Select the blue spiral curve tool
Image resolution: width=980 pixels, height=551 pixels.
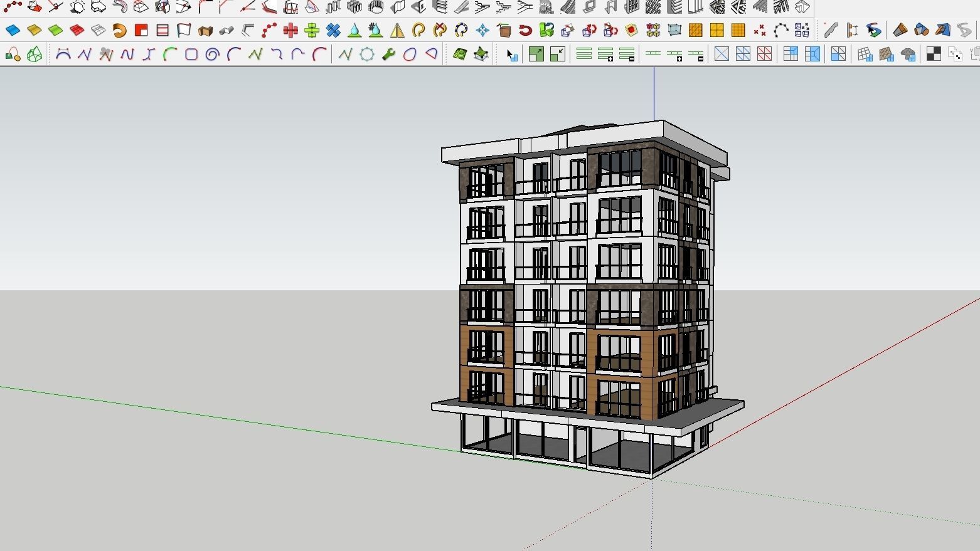[x=213, y=55]
